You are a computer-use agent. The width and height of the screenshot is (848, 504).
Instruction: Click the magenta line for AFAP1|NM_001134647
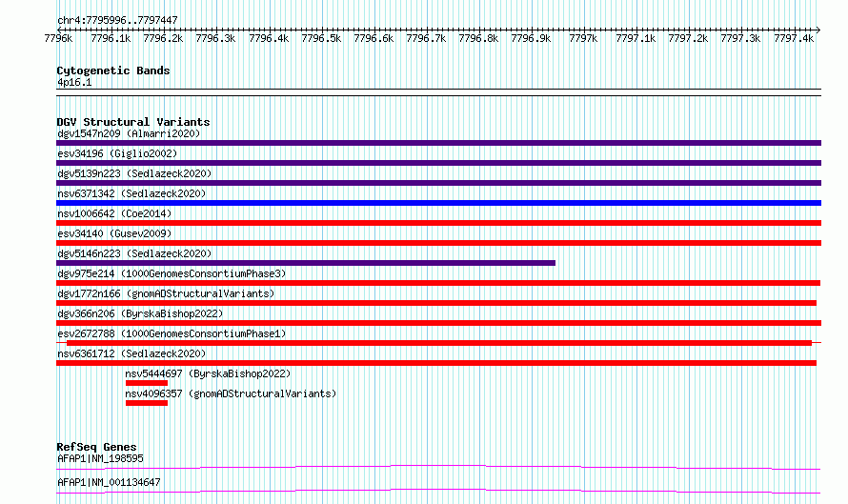[x=438, y=491]
